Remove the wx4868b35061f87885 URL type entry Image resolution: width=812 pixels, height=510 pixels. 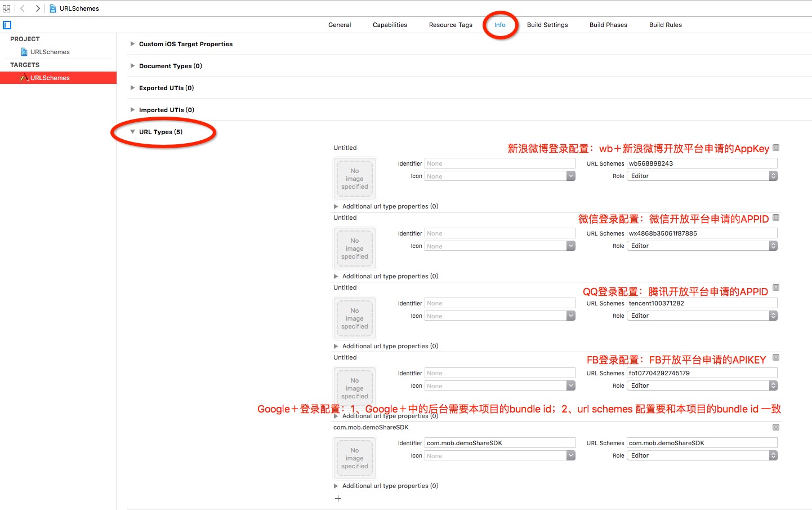tap(776, 218)
